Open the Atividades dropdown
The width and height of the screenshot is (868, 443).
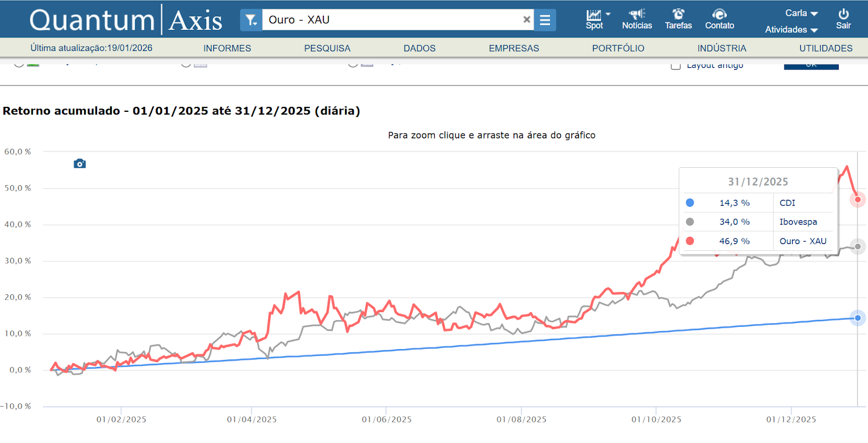click(x=791, y=30)
